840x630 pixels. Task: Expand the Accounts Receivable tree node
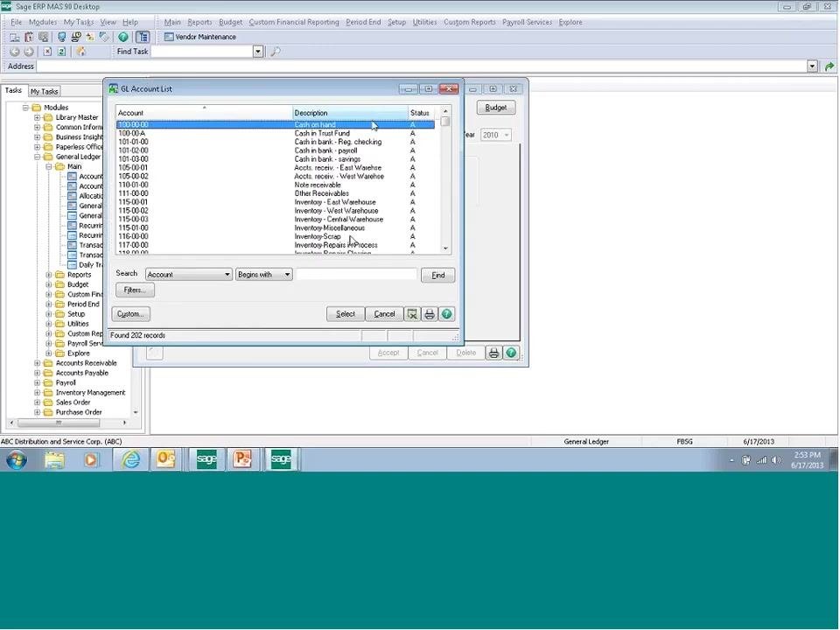[x=37, y=364]
